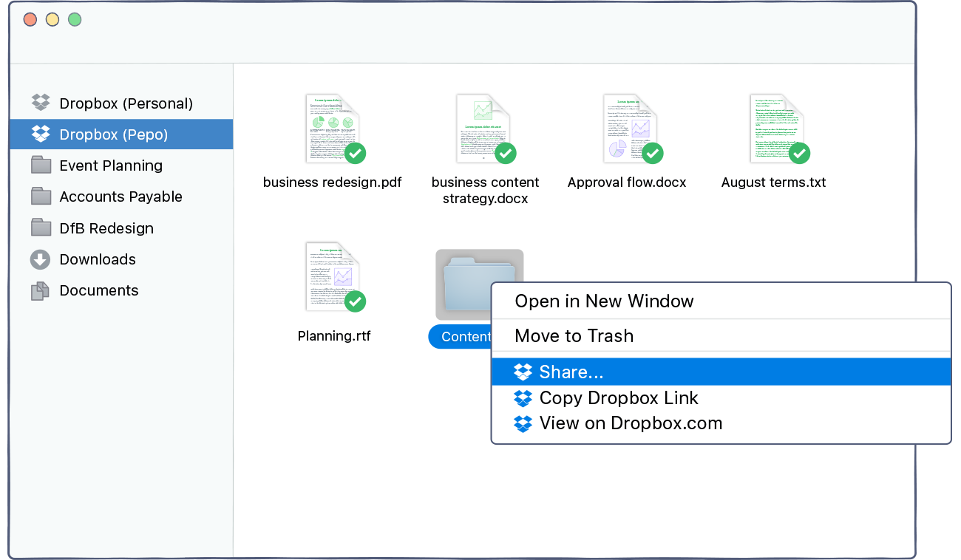
Task: Click the green sync badge on business redesign.pdf
Action: pos(354,154)
